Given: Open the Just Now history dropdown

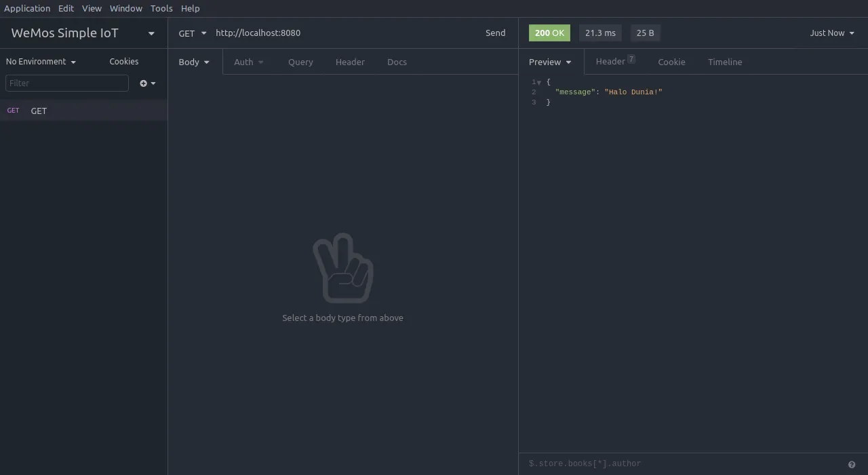Looking at the screenshot, I should (x=831, y=33).
